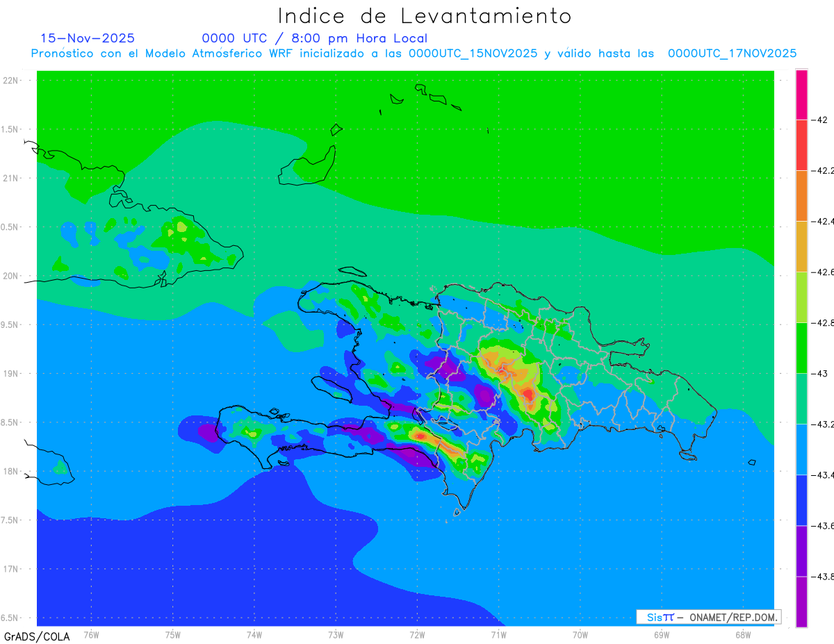Screen dimensions: 834x644
Task: Select the bright green colorbar segment above -43
Action: click(x=801, y=347)
